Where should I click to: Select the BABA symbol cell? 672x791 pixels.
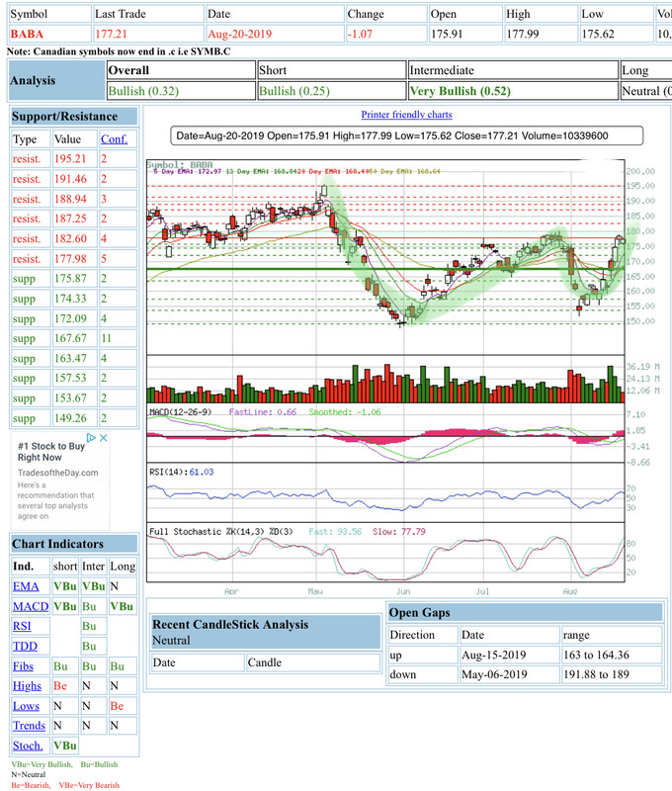50,35
